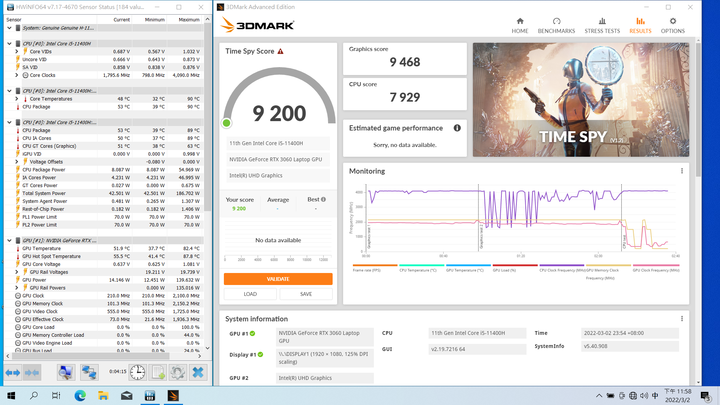Image resolution: width=720 pixels, height=405 pixels.
Task: Expand the GPU Rail Voltages row
Action: point(17,272)
